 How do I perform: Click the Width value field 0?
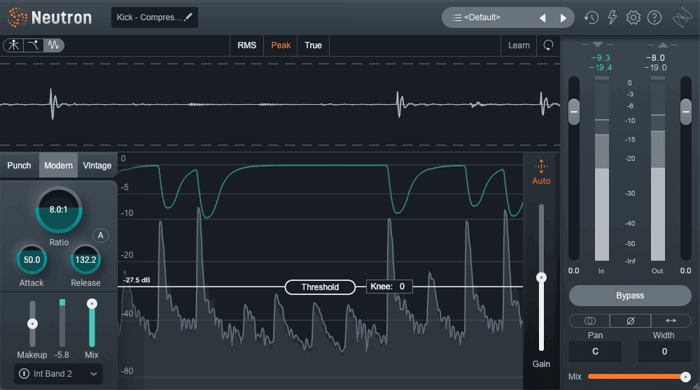pyautogui.click(x=664, y=352)
